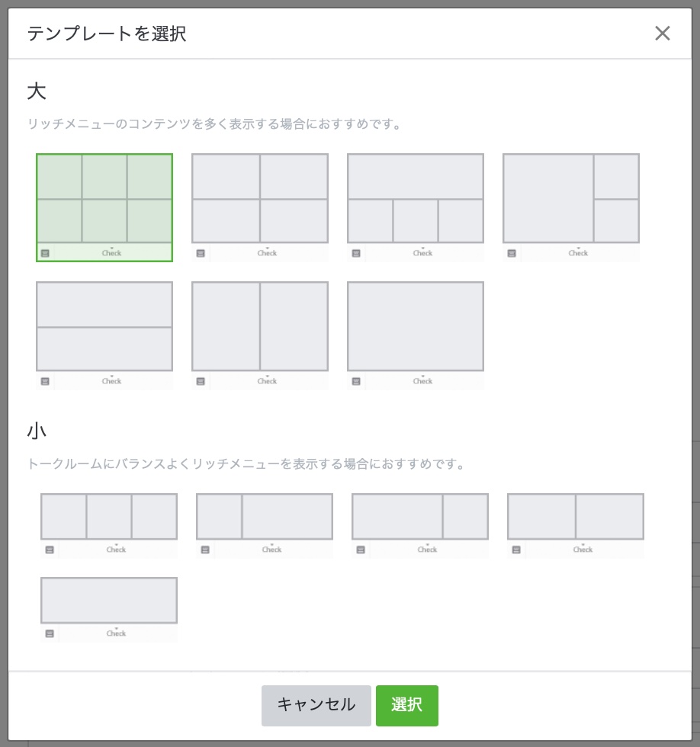The height and width of the screenshot is (747, 700).
Task: Choose the large four-cell grid template
Action: tap(260, 199)
